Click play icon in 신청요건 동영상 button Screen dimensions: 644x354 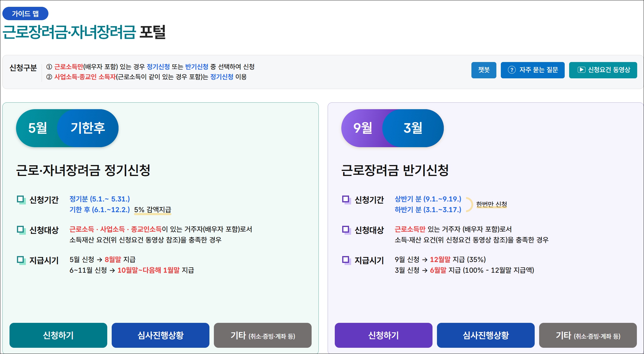pyautogui.click(x=581, y=70)
